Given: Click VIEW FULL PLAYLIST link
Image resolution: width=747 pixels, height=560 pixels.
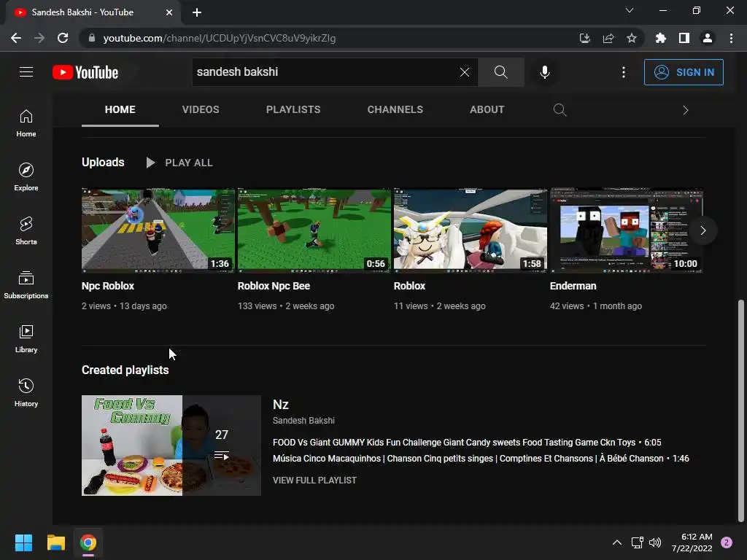Looking at the screenshot, I should pyautogui.click(x=314, y=480).
